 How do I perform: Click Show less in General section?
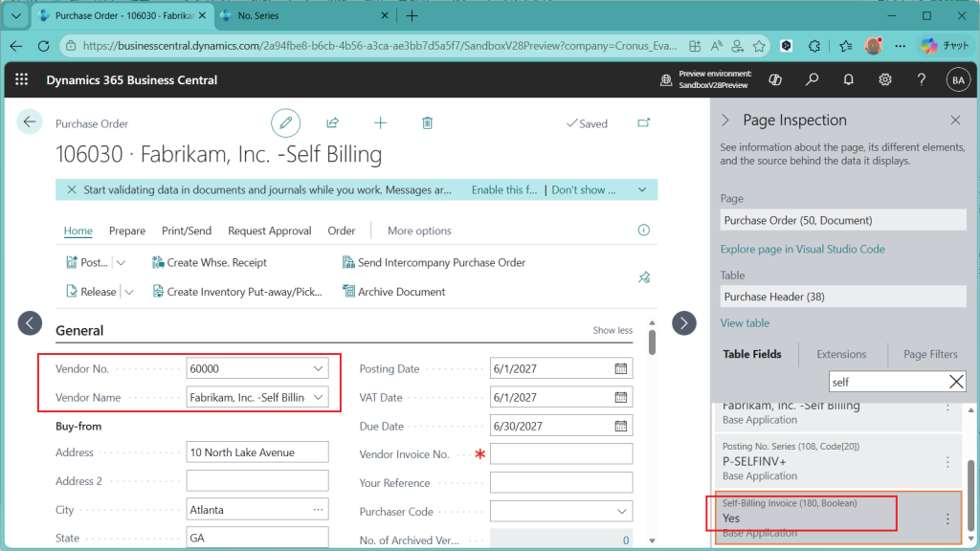(x=612, y=330)
